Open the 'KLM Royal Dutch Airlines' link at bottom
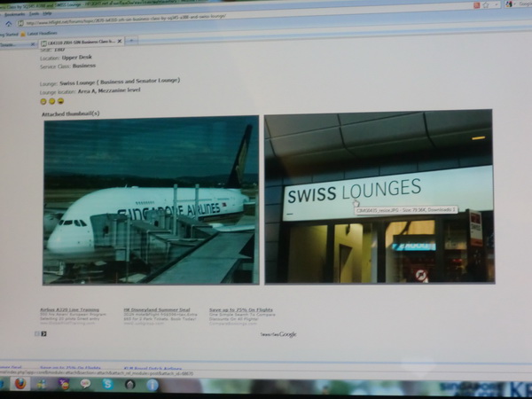 (x=153, y=369)
